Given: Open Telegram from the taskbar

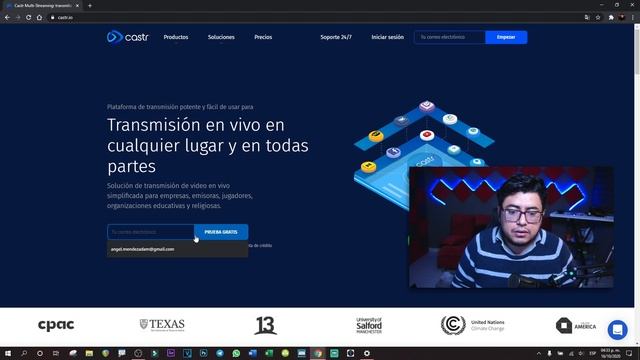Looking at the screenshot, I should tap(220, 353).
